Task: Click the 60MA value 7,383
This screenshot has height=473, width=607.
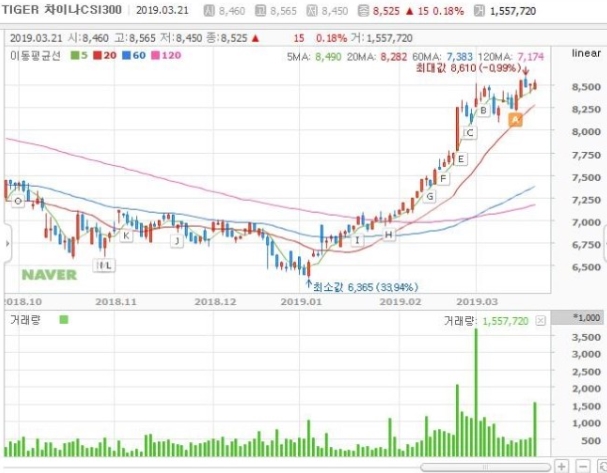Action: [460, 57]
